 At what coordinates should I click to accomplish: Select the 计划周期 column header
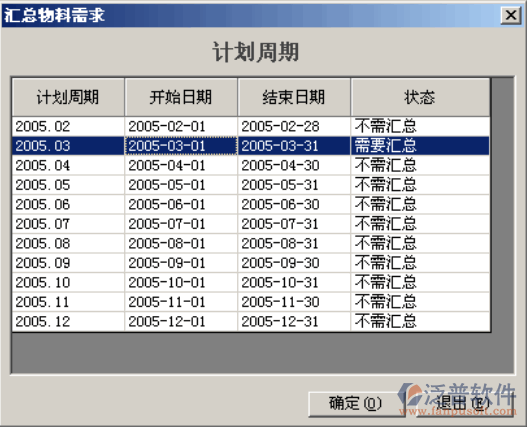(68, 98)
